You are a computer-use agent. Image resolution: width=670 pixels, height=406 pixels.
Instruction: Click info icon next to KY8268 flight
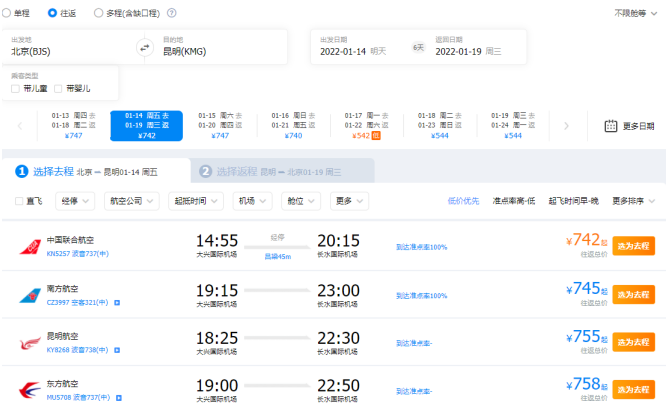point(117,350)
